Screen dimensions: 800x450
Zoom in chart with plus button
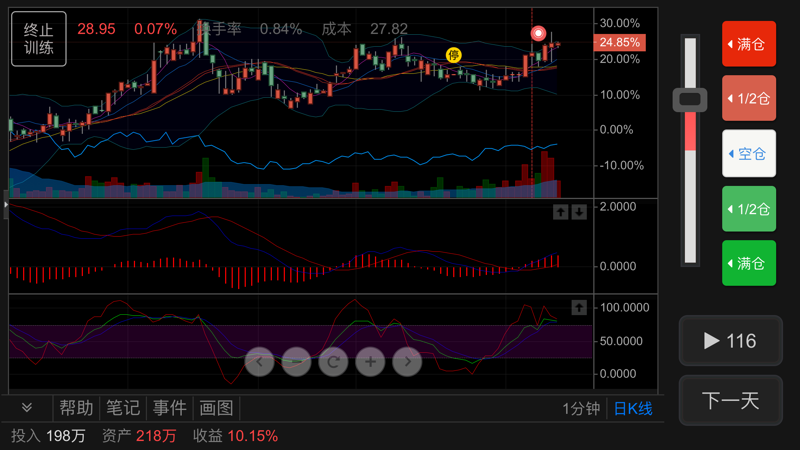(x=370, y=362)
